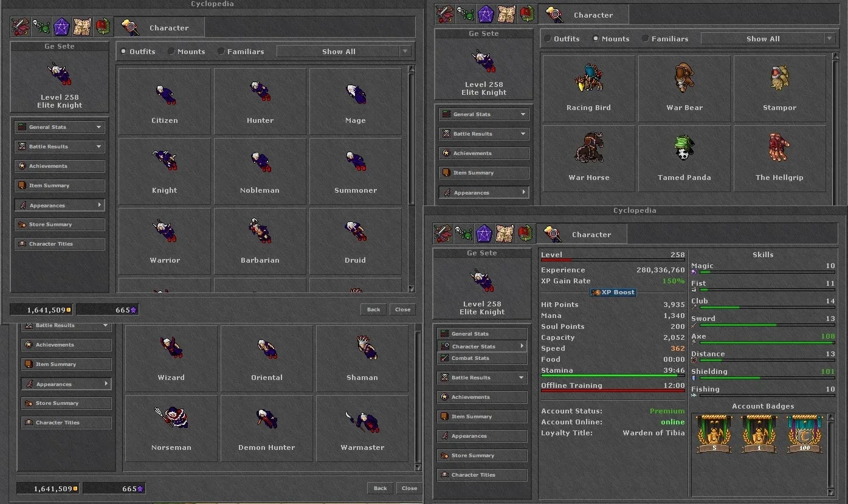Screen dimensions: 848x504
Task: Click Close in the bottom-left window
Action: click(x=409, y=488)
